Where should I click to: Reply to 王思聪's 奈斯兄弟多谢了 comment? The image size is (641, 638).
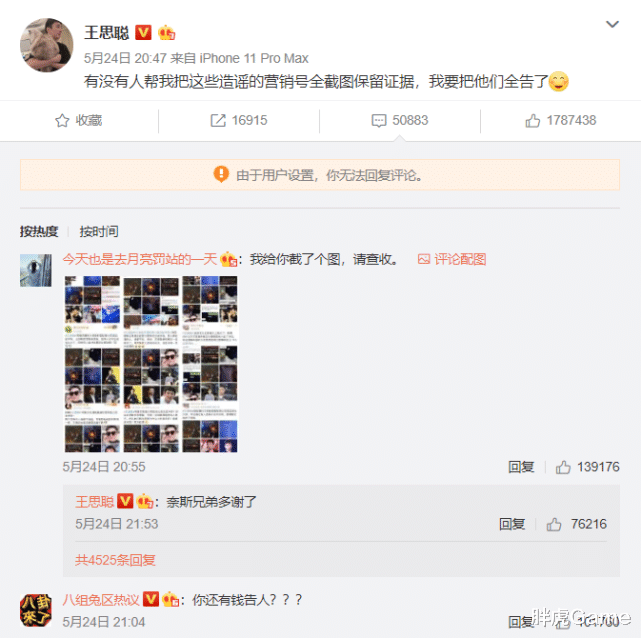512,524
